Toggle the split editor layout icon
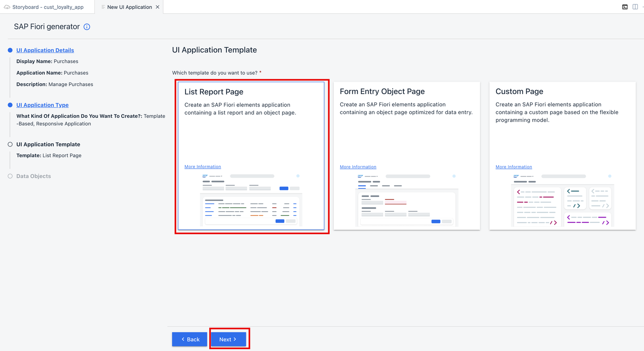Viewport: 644px width, 351px height. pyautogui.click(x=635, y=7)
